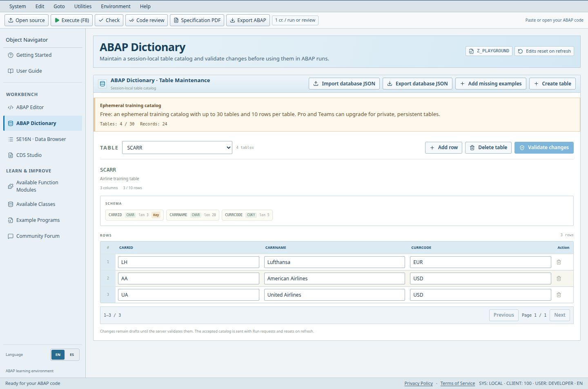Open the Environment menu
588x389 pixels.
[116, 6]
